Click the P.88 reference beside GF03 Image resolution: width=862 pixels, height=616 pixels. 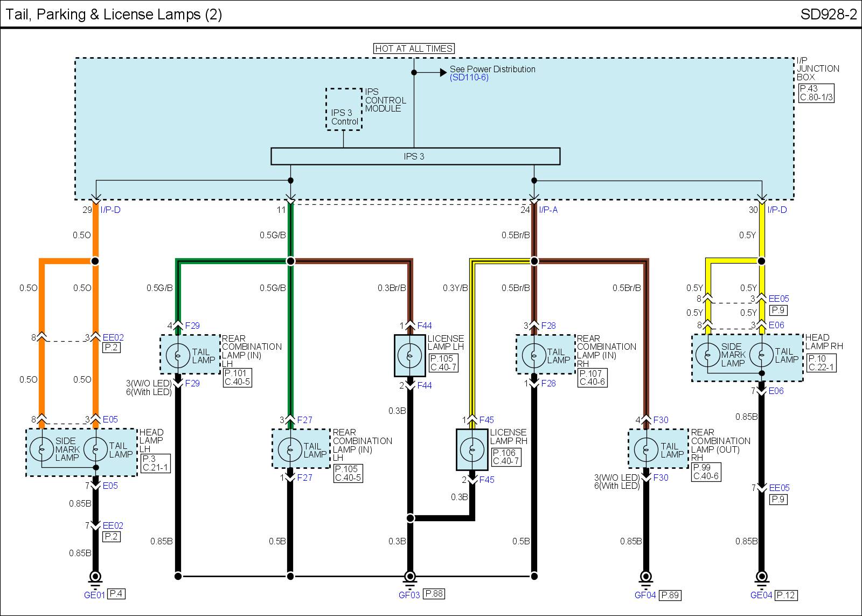click(x=434, y=594)
